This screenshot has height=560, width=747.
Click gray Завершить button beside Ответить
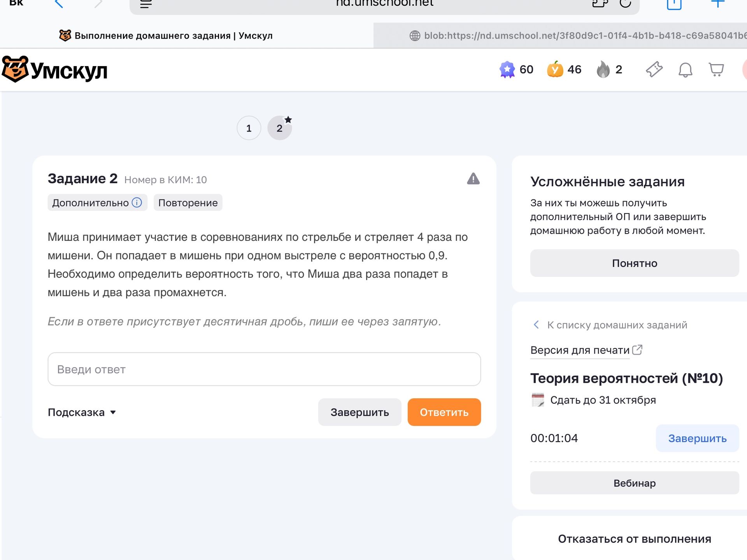click(x=360, y=412)
